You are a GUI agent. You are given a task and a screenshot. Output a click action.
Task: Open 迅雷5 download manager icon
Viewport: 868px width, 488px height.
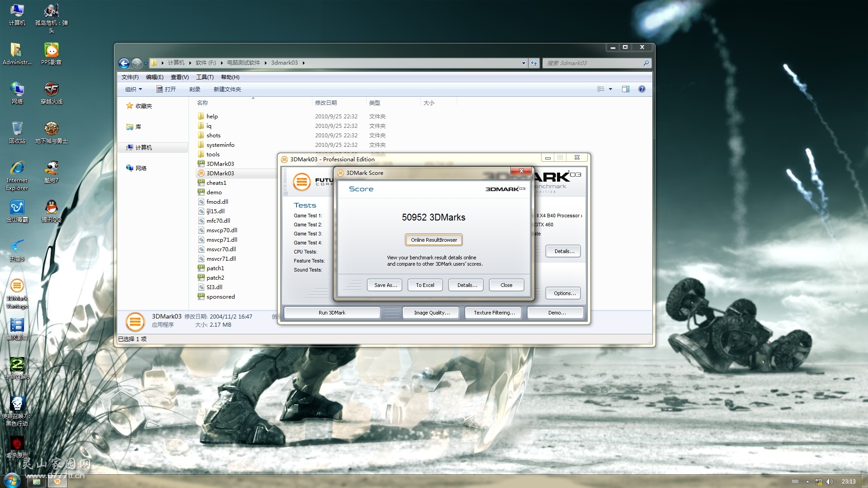pos(17,250)
